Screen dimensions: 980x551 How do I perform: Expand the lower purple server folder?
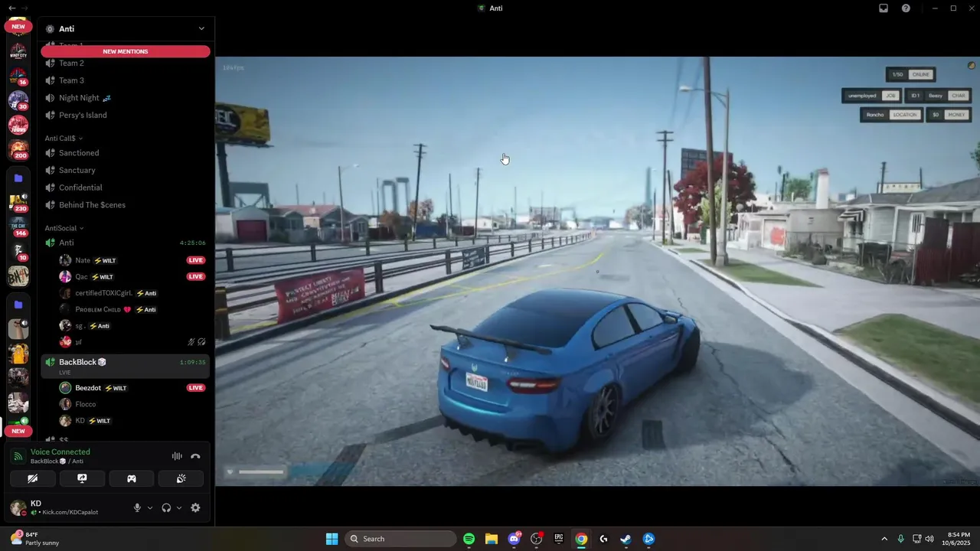[x=18, y=305]
